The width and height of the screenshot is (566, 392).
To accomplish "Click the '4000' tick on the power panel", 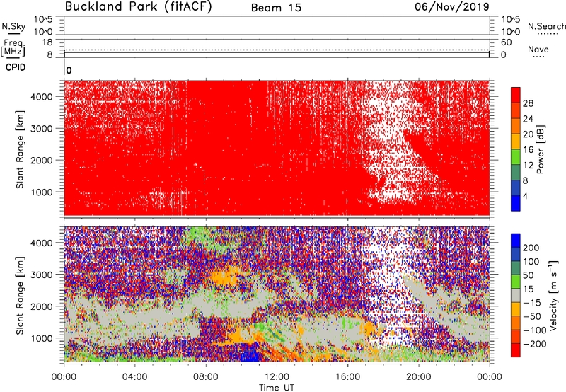I will 42,97.
